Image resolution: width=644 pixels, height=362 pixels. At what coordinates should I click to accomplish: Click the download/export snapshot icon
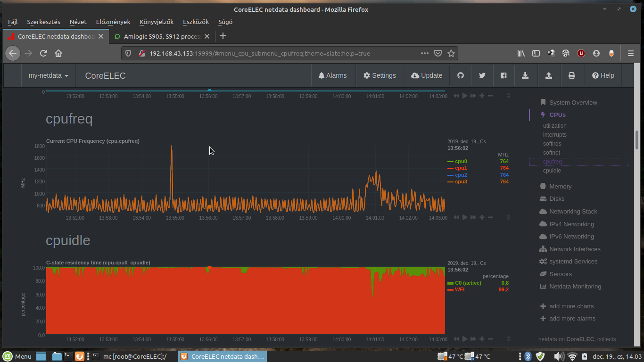click(525, 75)
